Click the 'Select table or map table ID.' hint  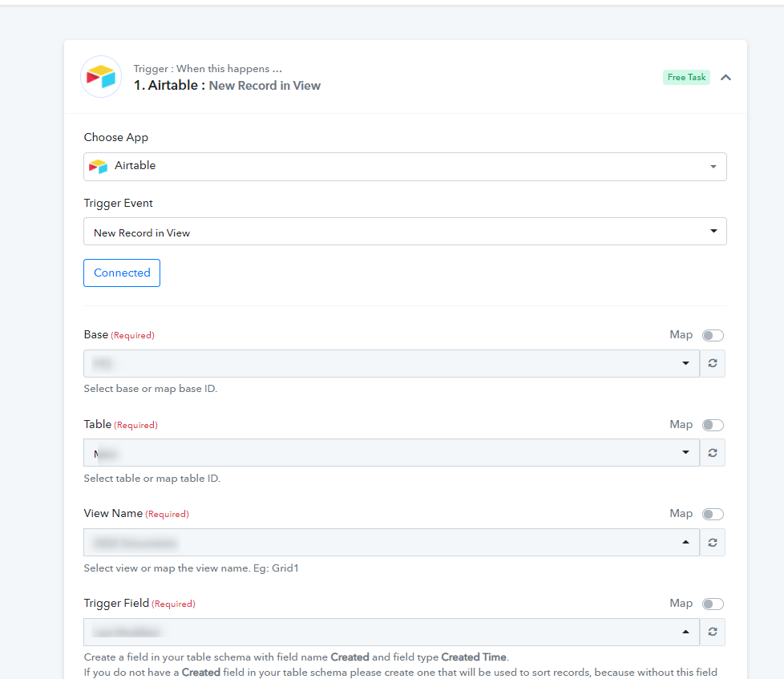click(x=152, y=479)
